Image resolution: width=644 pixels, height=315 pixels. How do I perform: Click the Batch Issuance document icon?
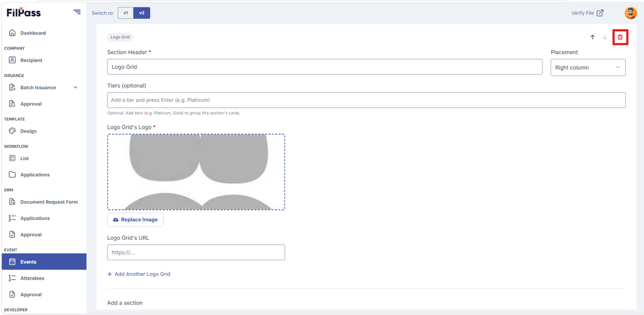tap(12, 87)
